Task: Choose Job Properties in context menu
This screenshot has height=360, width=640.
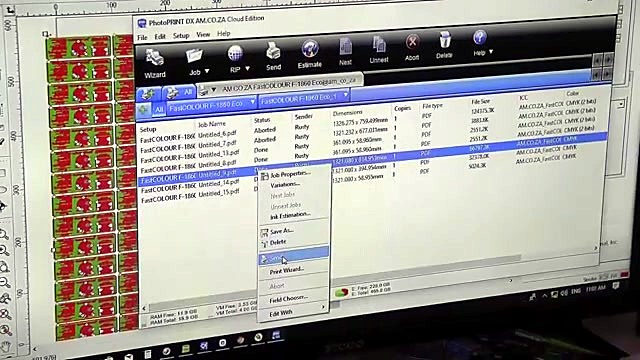Action: coord(290,173)
